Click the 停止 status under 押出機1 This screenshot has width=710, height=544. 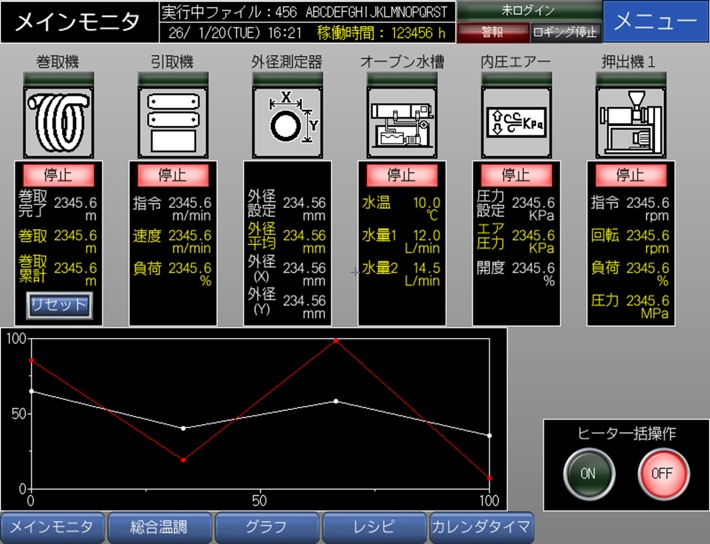coord(631,175)
